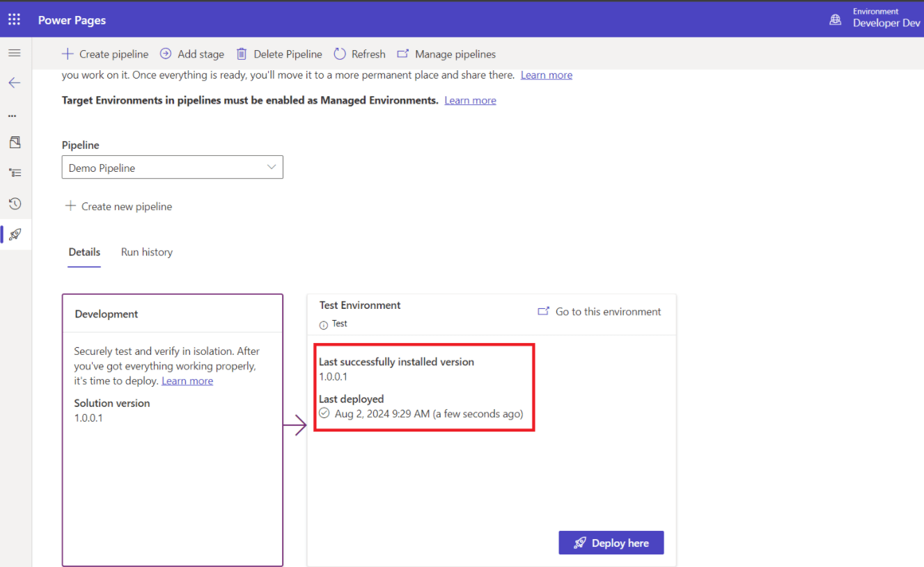The width and height of the screenshot is (924, 567).
Task: Click the success check icon beside Aug 2 date
Action: click(x=324, y=413)
